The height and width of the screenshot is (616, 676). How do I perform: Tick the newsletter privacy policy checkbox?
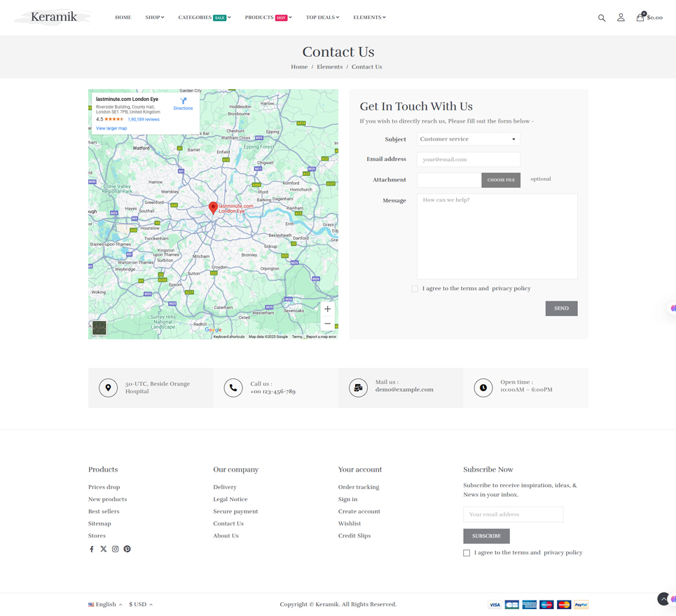pyautogui.click(x=467, y=553)
